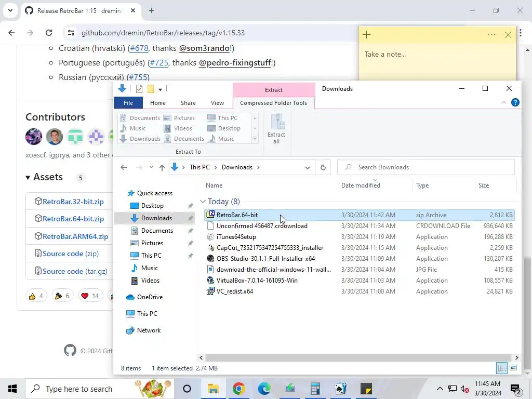532x399 pixels.
Task: Switch to Details view layout icon
Action: coord(502,368)
